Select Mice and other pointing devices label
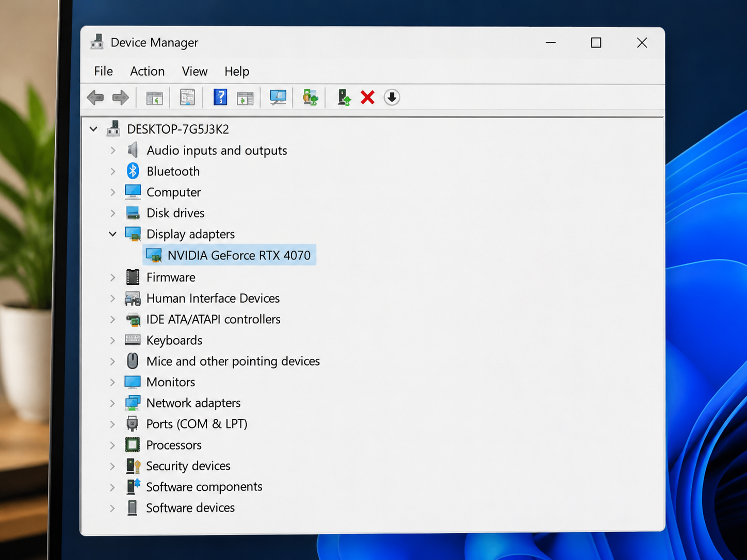 click(233, 361)
